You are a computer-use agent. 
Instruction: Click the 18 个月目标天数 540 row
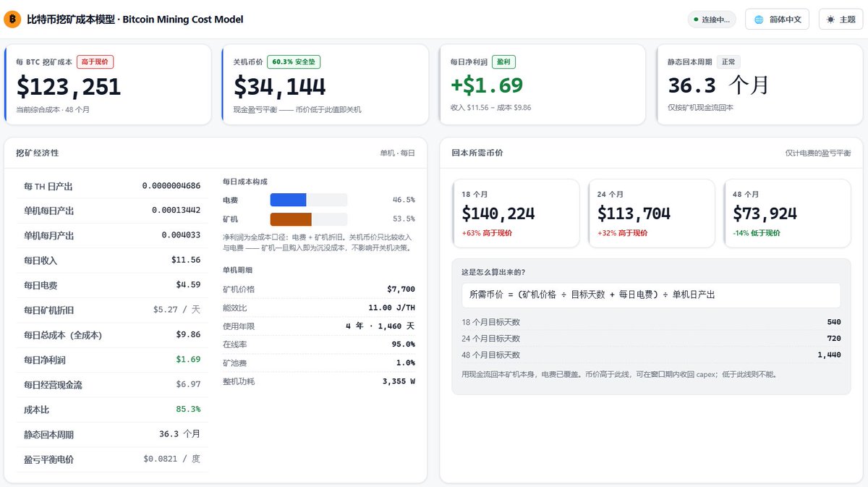651,322
